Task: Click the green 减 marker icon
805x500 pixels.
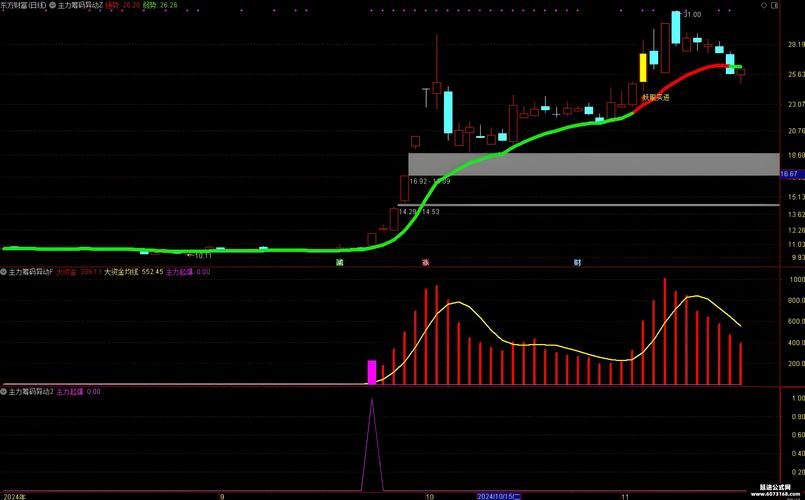Action: (339, 262)
